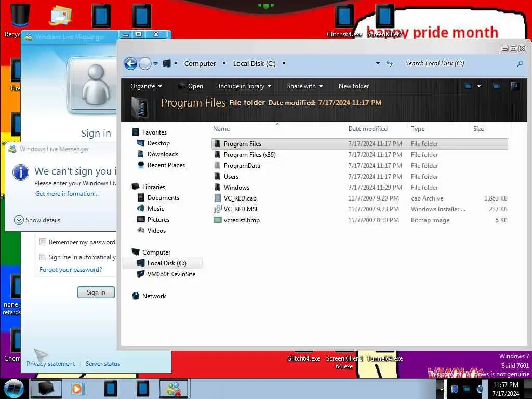The image size is (532, 399).
Task: Open the view options dropdown arrow
Action: tap(479, 86)
